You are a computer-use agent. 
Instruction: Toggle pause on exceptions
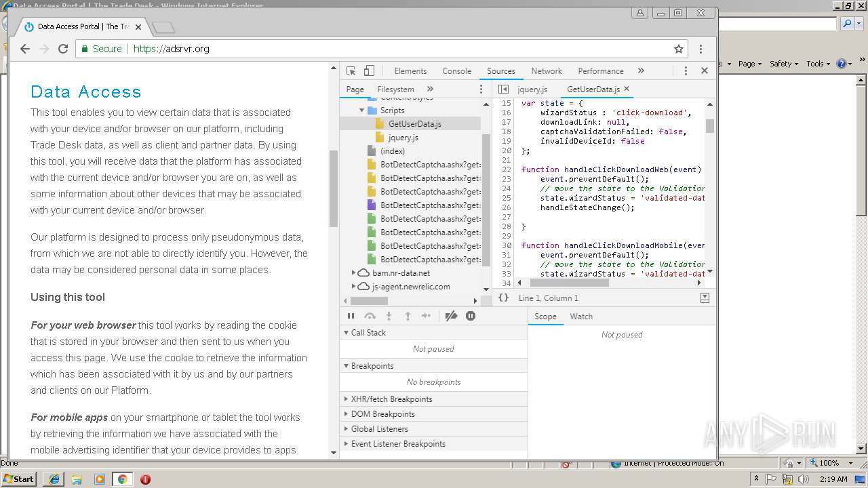(471, 316)
